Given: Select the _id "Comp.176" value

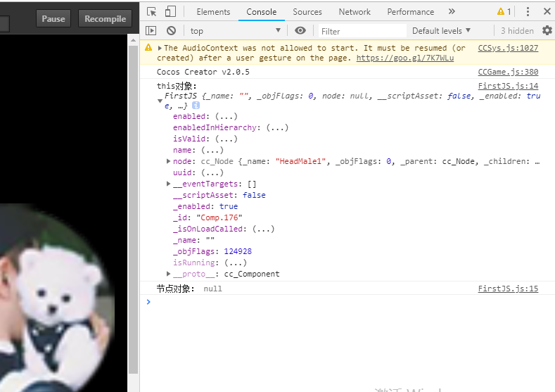Looking at the screenshot, I should tap(219, 217).
